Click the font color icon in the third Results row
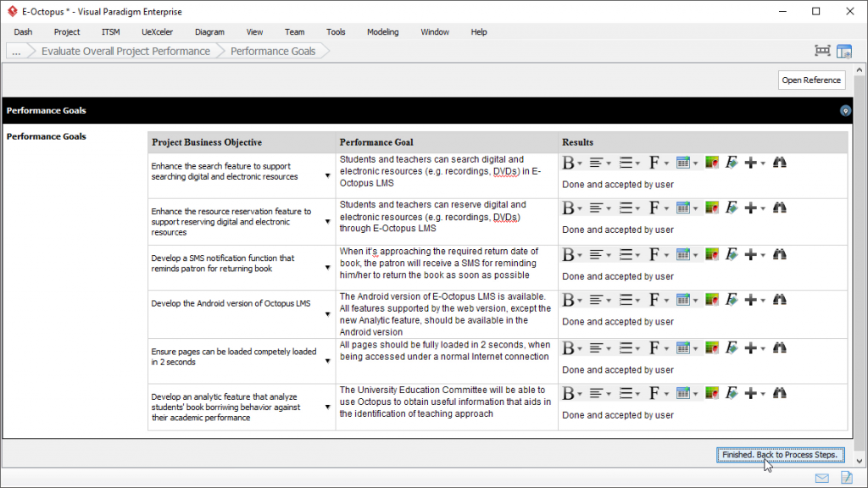 pyautogui.click(x=712, y=254)
